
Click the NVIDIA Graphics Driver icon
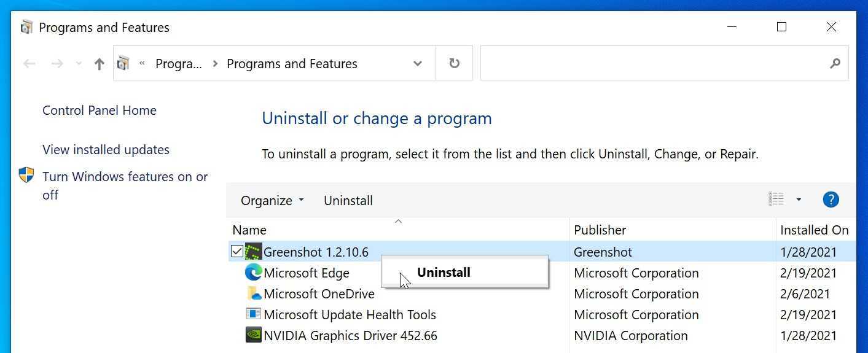[x=253, y=335]
